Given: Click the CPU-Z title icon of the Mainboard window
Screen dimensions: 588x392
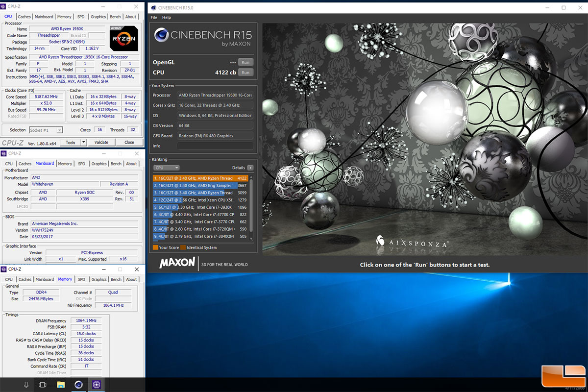Looking at the screenshot, I should (4, 153).
